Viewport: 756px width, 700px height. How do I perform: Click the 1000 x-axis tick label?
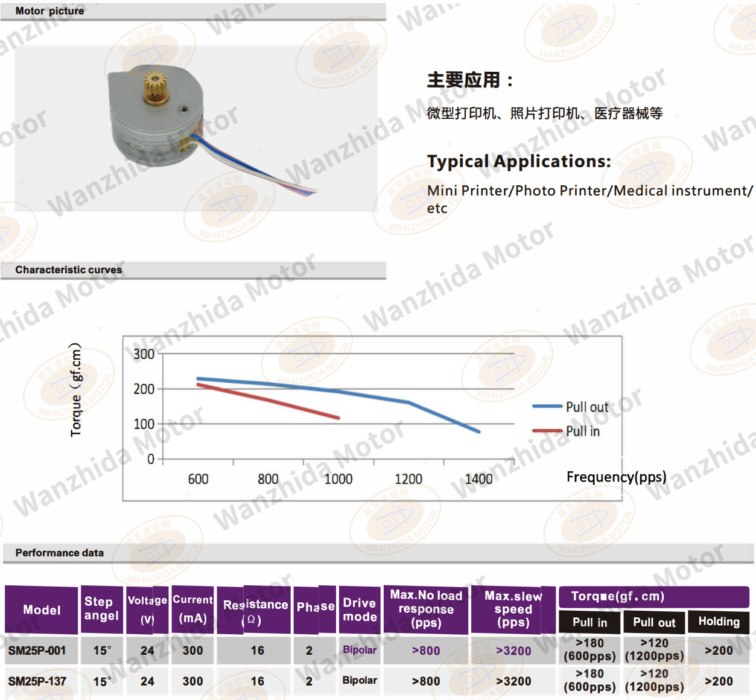pos(338,479)
